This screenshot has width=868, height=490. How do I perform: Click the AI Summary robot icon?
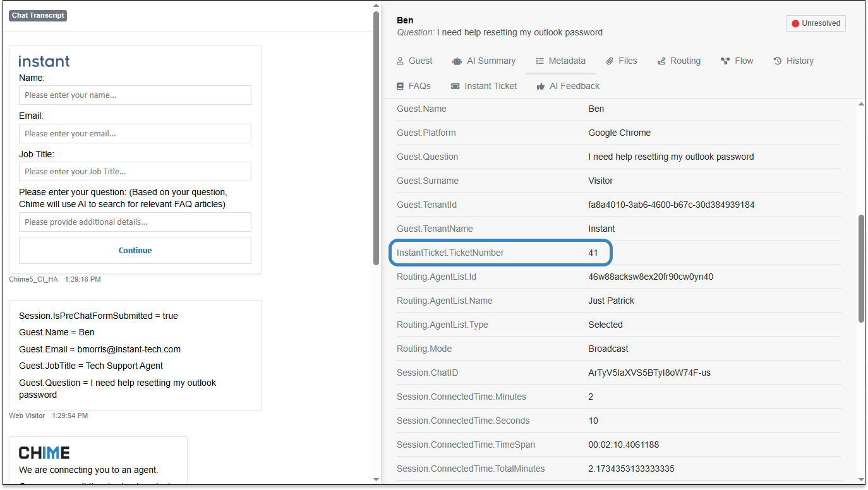point(457,61)
